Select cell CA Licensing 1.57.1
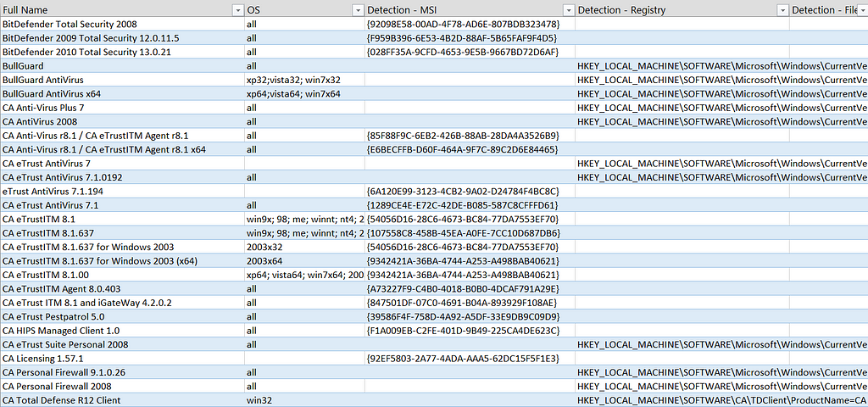This screenshot has height=407, width=868. click(122, 359)
